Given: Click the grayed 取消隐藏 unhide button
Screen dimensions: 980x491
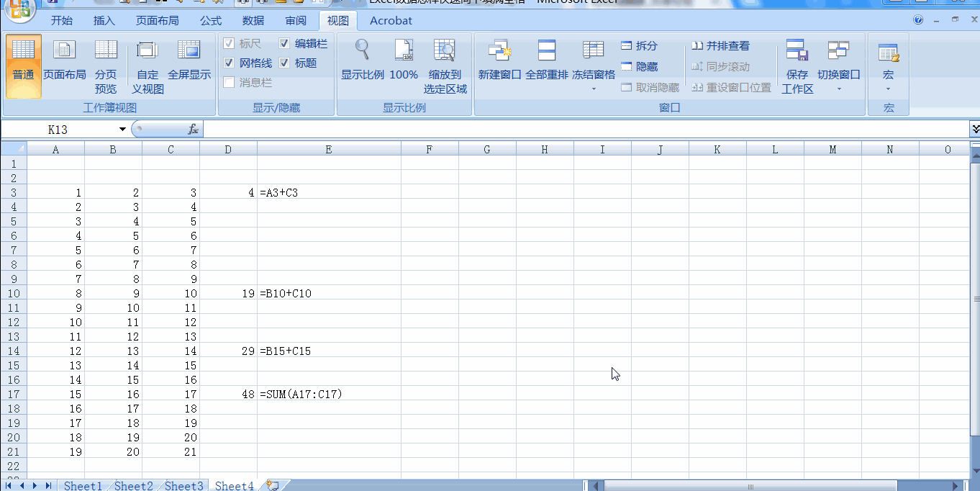Looking at the screenshot, I should tap(650, 87).
